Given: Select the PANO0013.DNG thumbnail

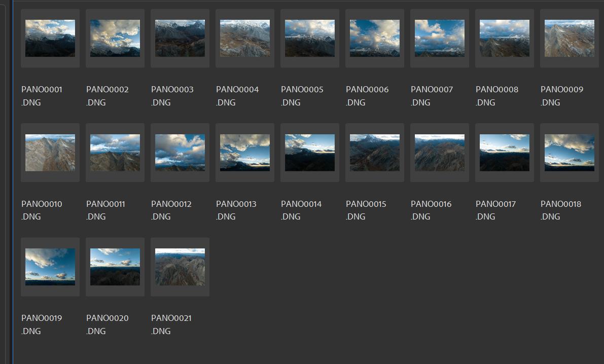Looking at the screenshot, I should click(244, 153).
